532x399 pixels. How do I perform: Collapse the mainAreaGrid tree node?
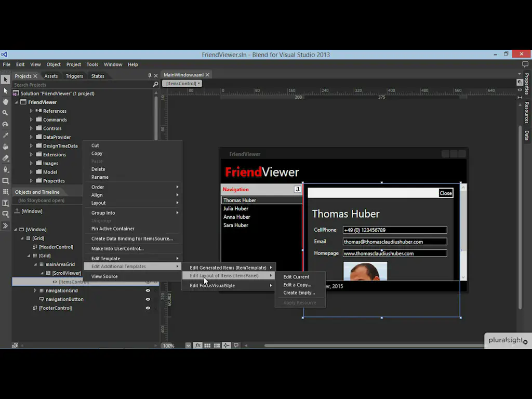(35, 264)
